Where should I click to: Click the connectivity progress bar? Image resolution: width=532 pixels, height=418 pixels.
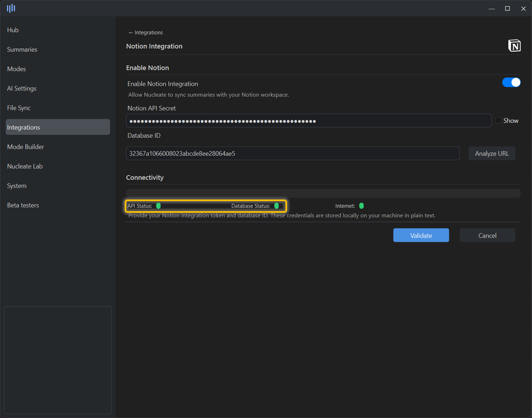point(323,193)
